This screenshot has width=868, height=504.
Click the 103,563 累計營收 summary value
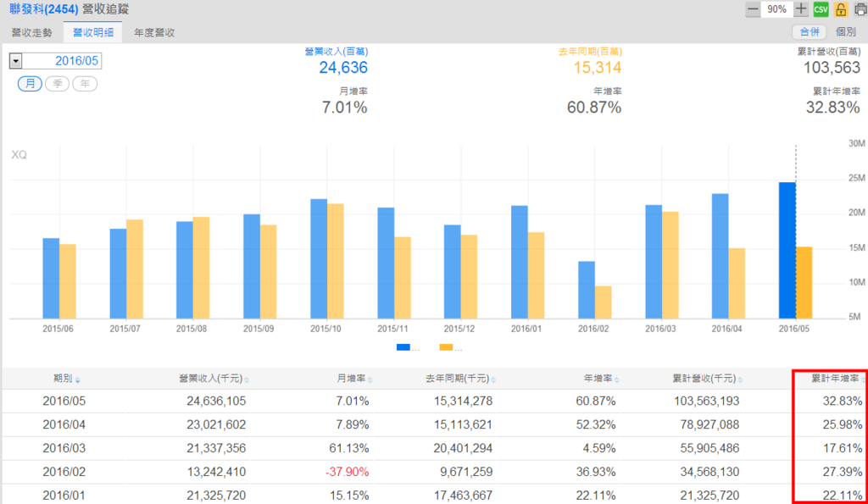coord(832,68)
